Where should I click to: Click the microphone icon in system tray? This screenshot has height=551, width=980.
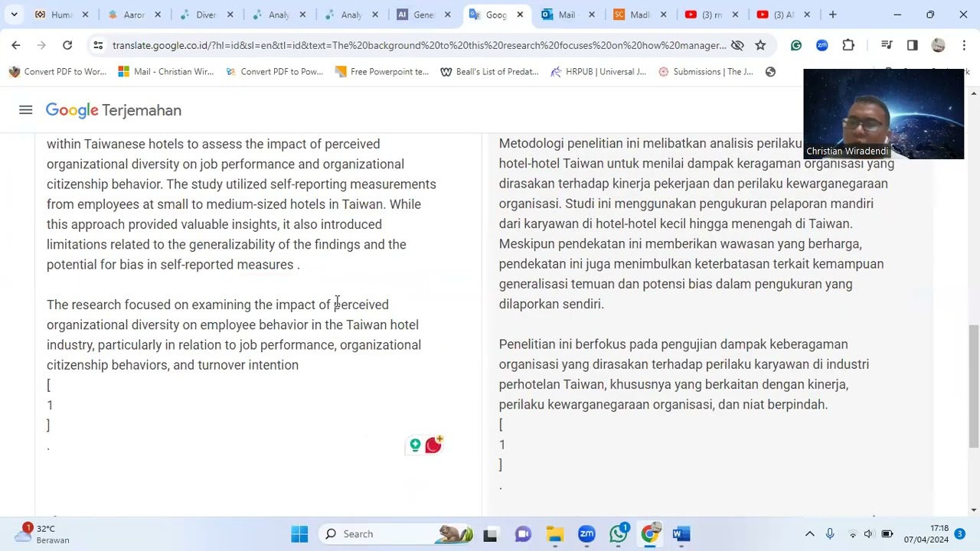pos(830,533)
